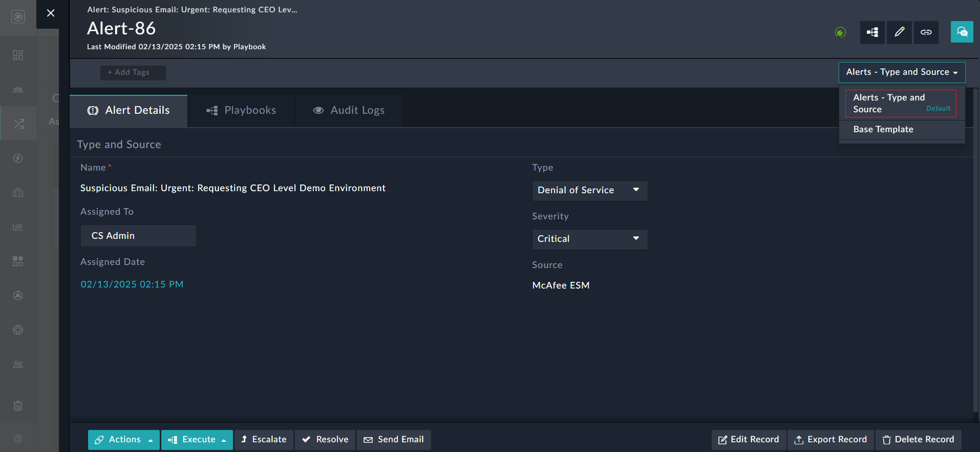Viewport: 980px width, 452px height.
Task: Click the FortiSOAR logo icon in the sidebar
Action: [x=18, y=17]
